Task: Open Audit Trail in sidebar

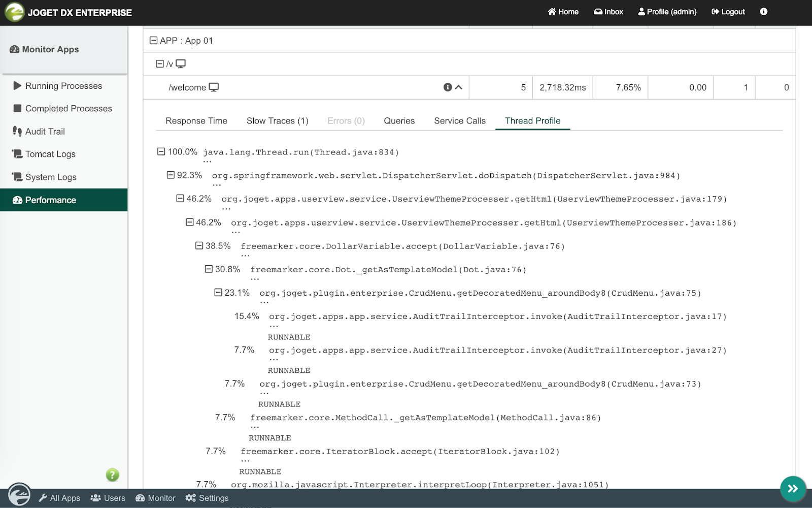Action: pyautogui.click(x=64, y=132)
